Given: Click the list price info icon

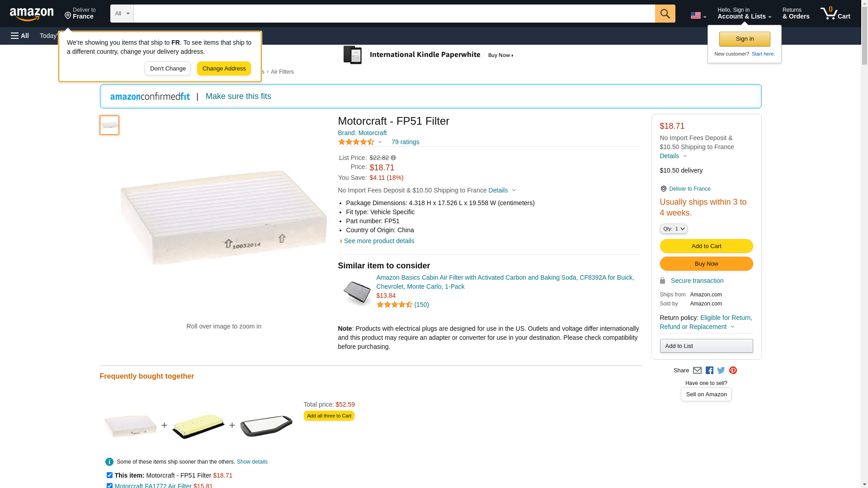Looking at the screenshot, I should click(x=393, y=158).
